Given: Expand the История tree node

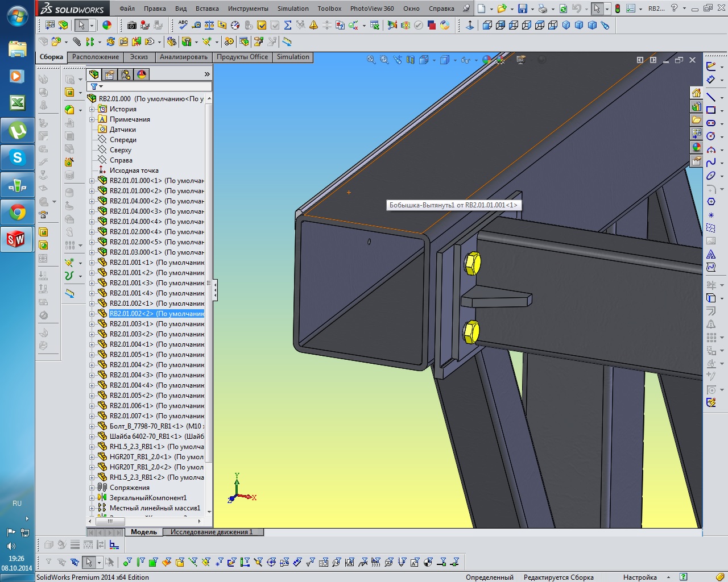Looking at the screenshot, I should pos(92,109).
